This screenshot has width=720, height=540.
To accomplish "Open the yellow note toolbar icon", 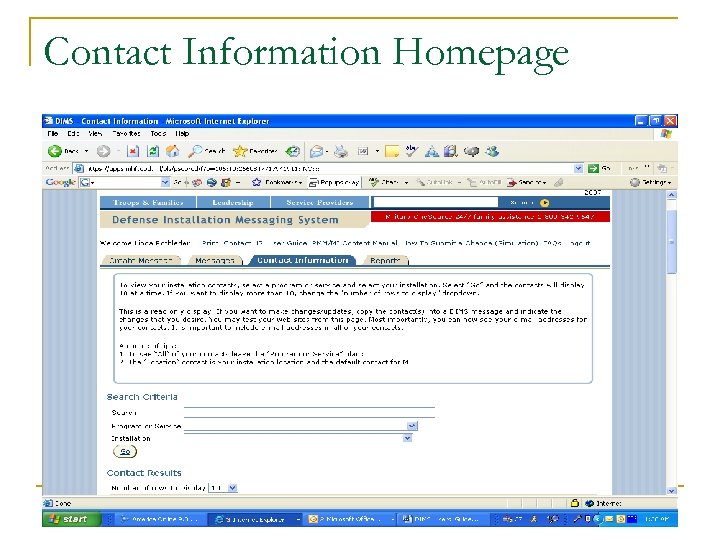I will pyautogui.click(x=392, y=151).
